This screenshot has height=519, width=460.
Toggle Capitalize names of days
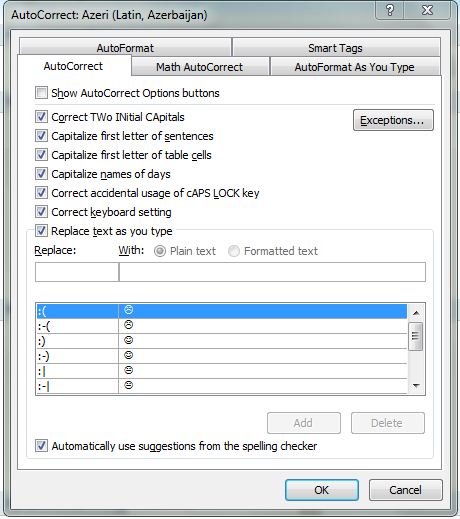(41, 174)
